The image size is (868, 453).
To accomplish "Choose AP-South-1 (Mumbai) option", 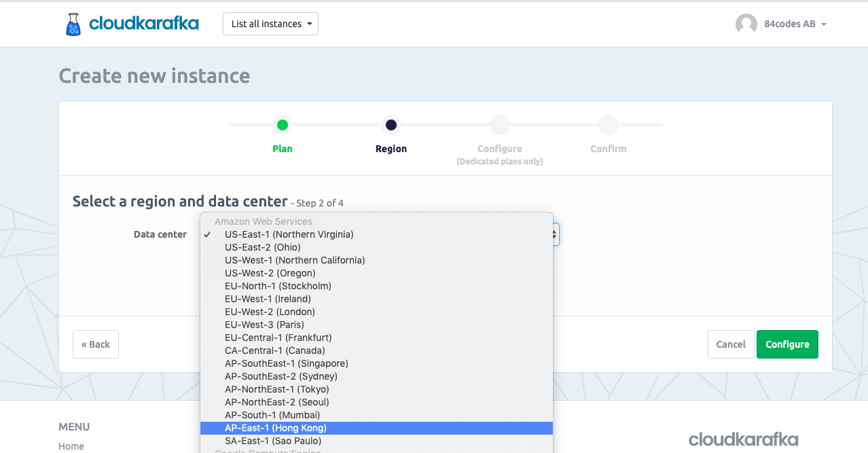I will tap(377, 415).
